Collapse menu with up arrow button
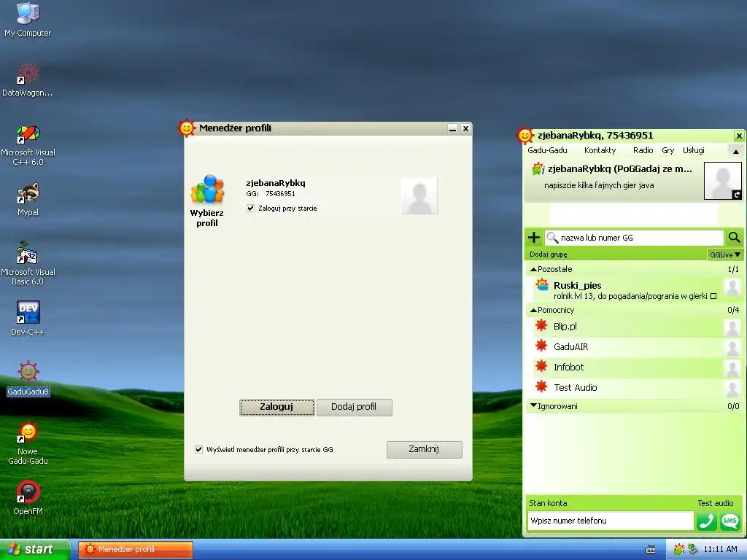Screen dimensions: 747x560 coord(735,152)
